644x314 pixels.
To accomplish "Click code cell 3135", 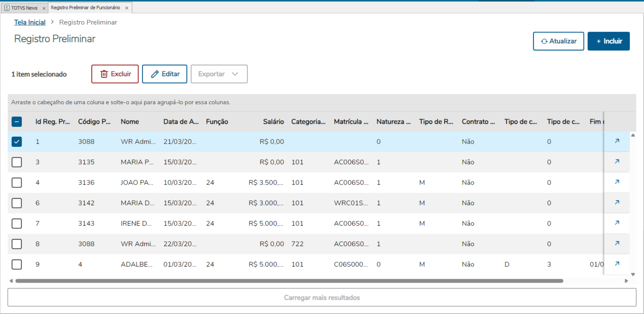I will 86,162.
